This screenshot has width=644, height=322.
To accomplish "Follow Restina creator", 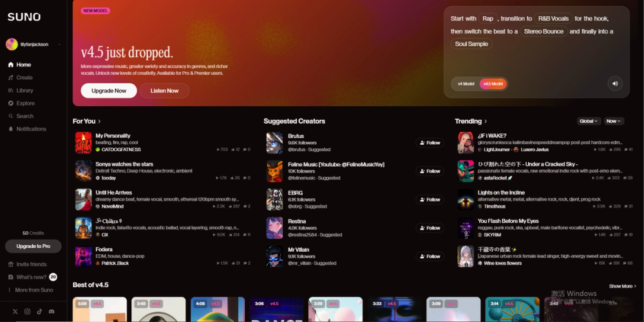I will pyautogui.click(x=430, y=228).
